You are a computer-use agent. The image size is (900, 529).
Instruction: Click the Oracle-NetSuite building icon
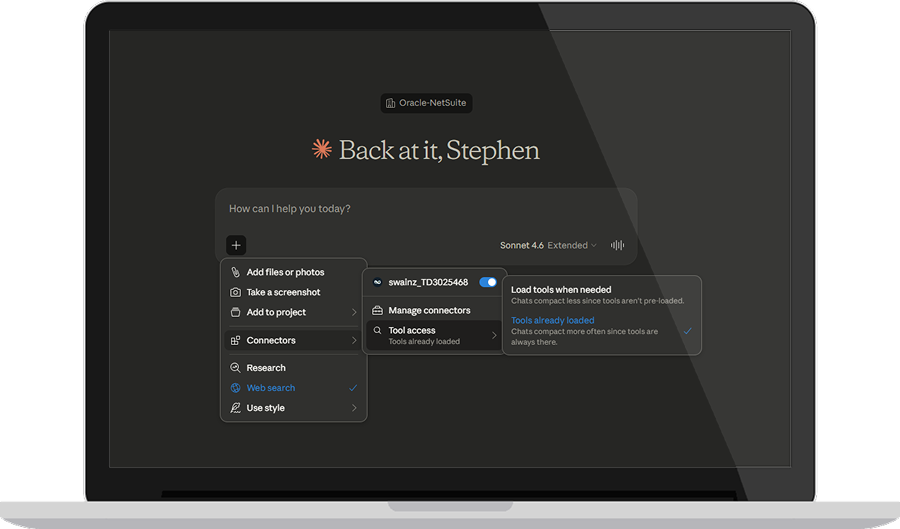click(x=390, y=103)
